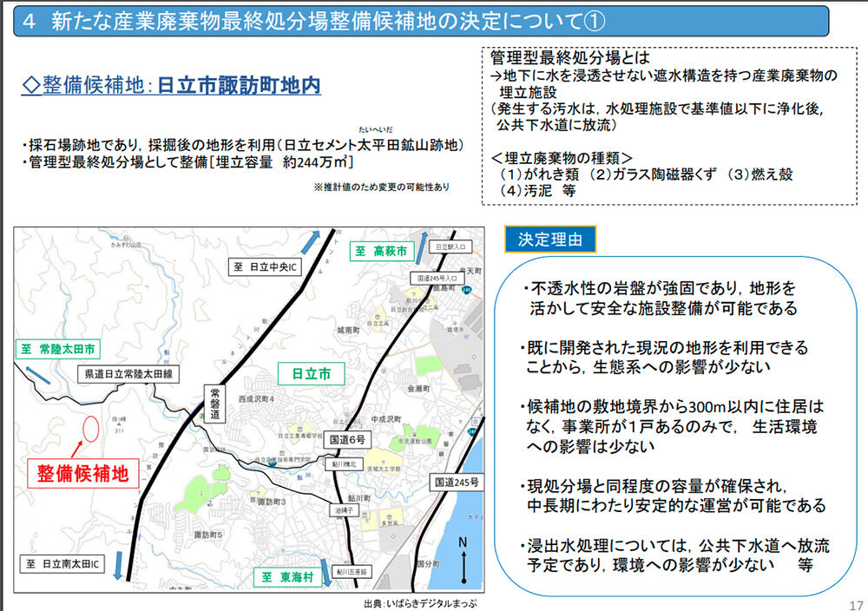
Task: Click the north compass indicator on map
Action: [x=464, y=560]
